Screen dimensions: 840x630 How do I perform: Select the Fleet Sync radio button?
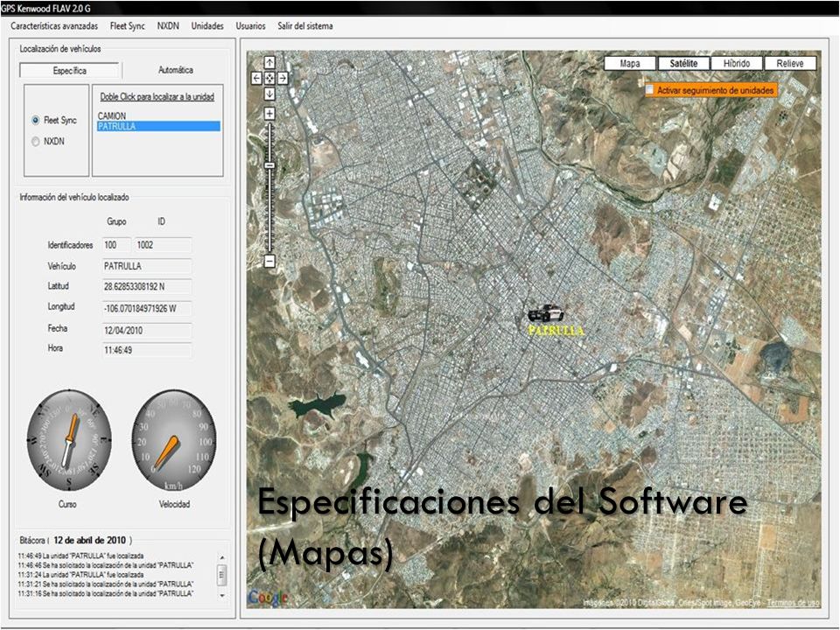[35, 121]
